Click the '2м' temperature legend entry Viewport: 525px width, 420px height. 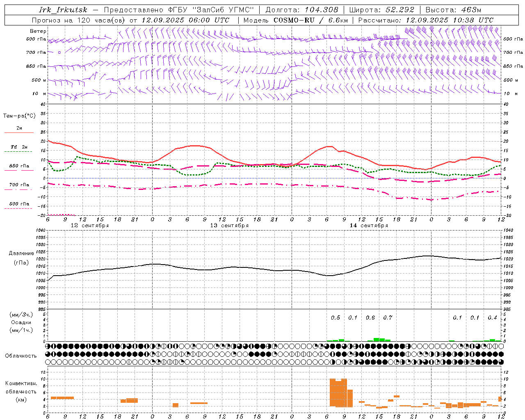(19, 128)
